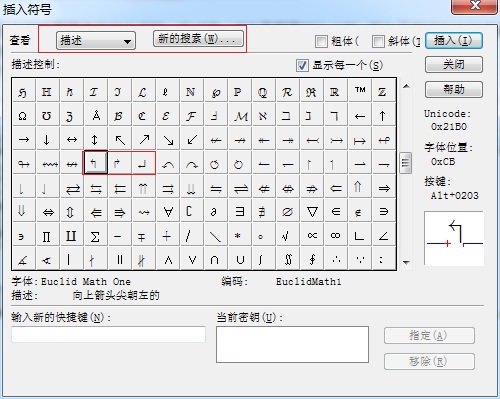Choose the intersection (∩) symbol
Image resolution: width=500 pixels, height=399 pixels.
216,259
